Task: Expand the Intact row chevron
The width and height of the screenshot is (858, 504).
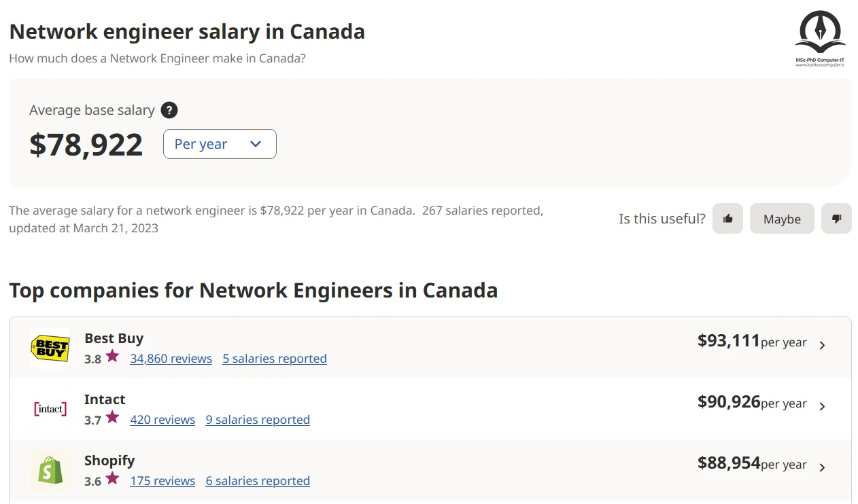Action: point(822,406)
